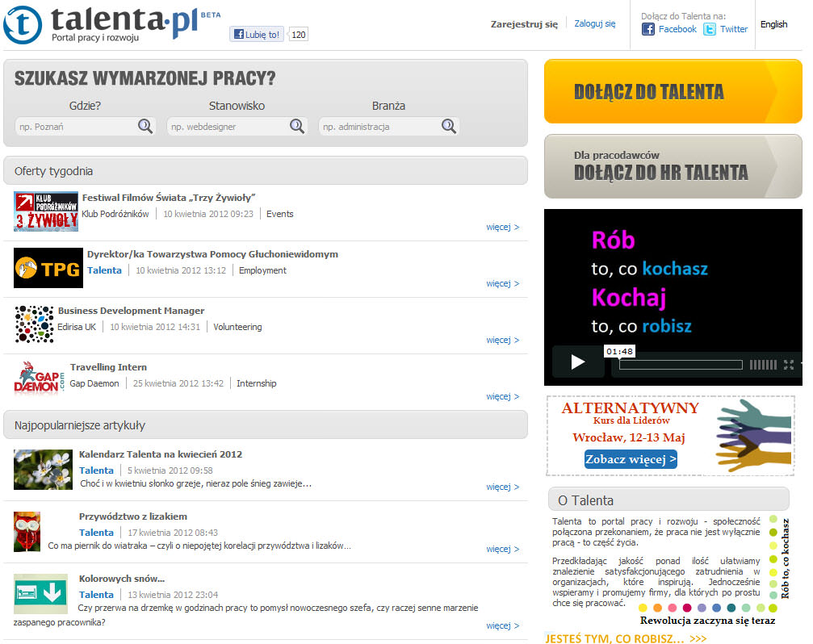Toggle fullscreen on the video player
813x644 pixels.
click(789, 365)
